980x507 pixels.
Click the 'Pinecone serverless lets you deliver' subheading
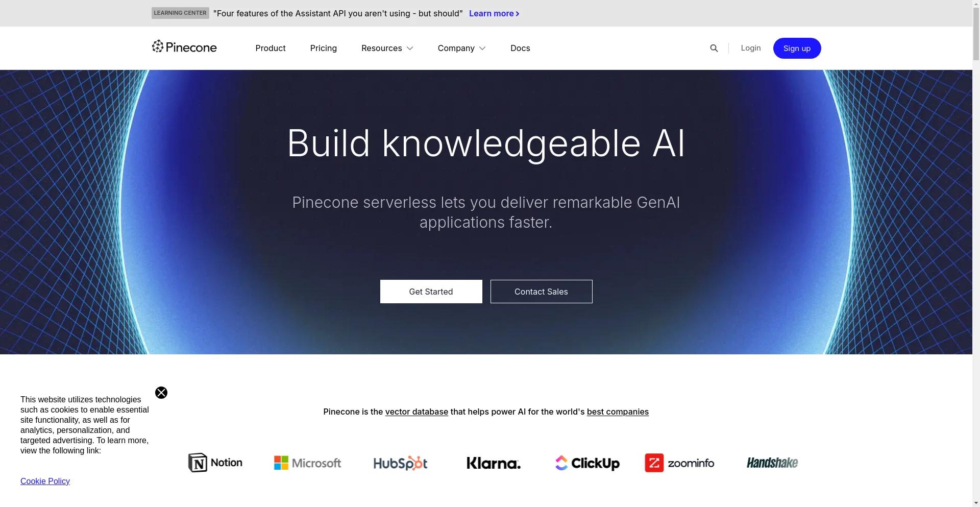pos(486,212)
